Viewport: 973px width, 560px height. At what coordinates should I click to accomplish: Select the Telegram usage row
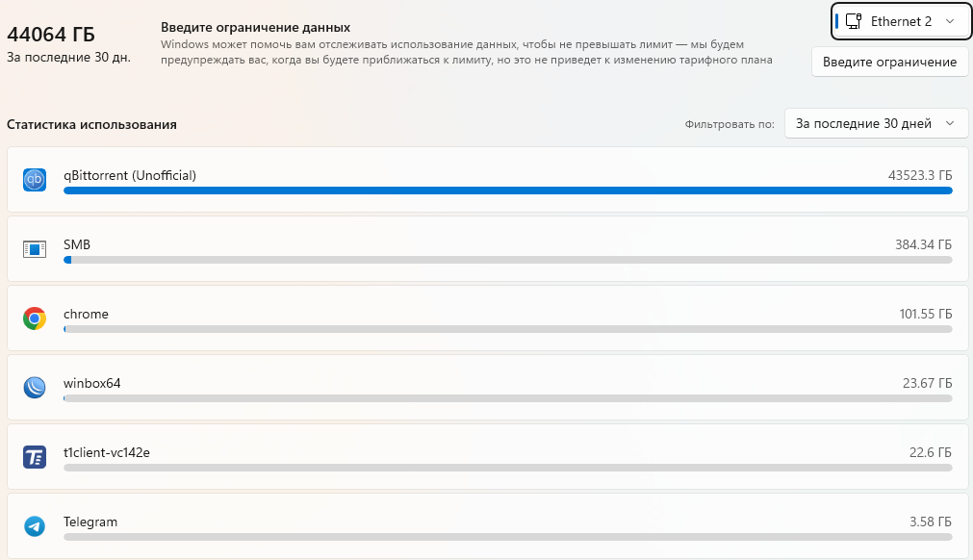pyautogui.click(x=488, y=526)
